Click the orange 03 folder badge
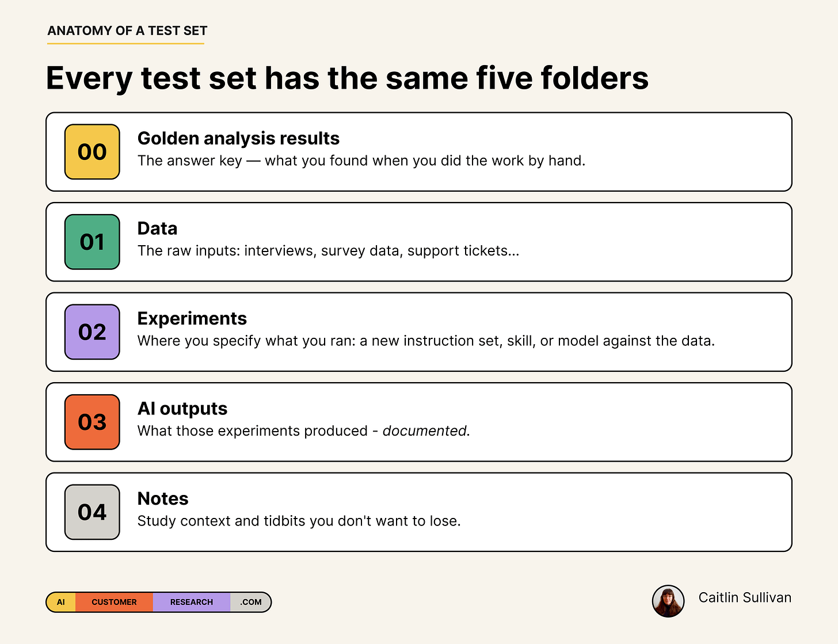Viewport: 838px width, 644px height. tap(92, 422)
